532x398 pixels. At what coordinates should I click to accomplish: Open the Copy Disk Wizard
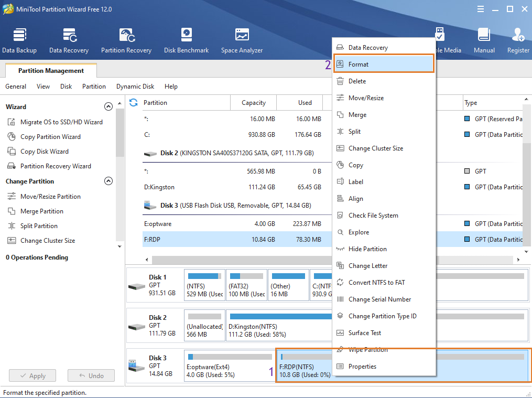pos(45,152)
